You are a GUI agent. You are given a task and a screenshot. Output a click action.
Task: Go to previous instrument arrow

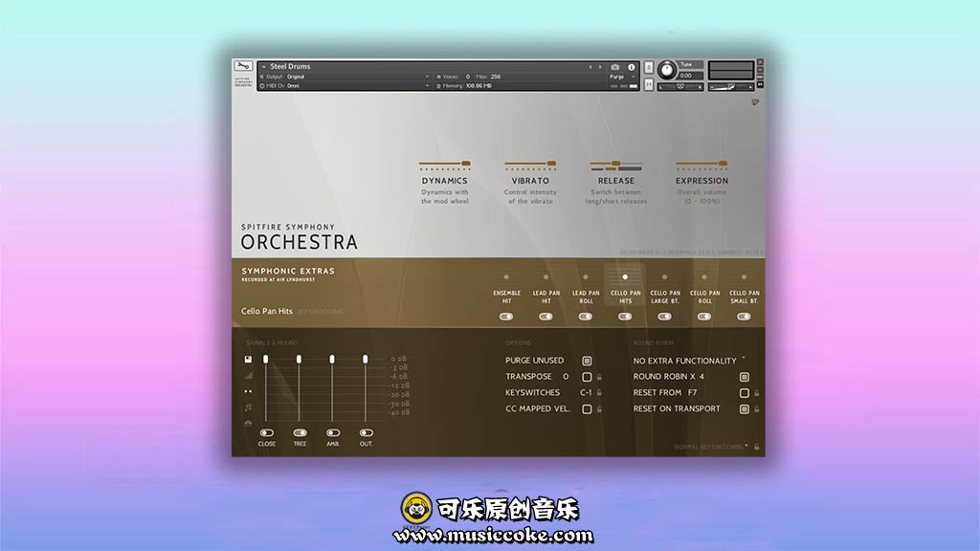tap(590, 67)
